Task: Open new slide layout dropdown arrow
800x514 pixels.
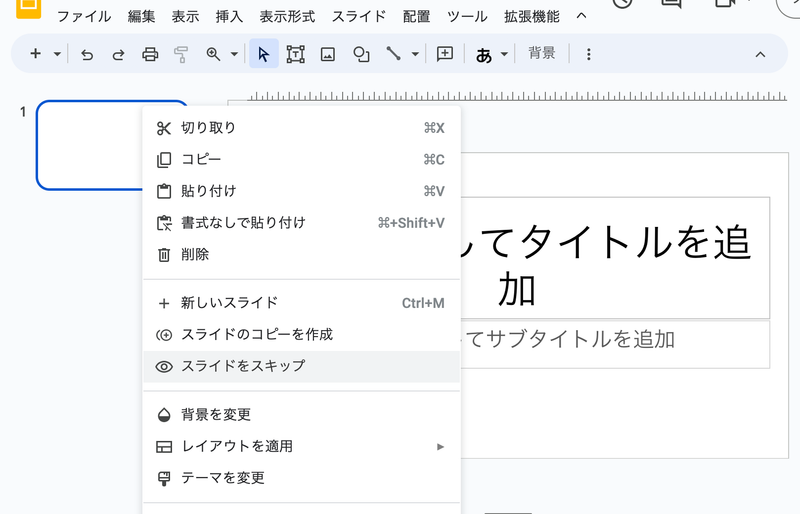Action: pyautogui.click(x=57, y=54)
